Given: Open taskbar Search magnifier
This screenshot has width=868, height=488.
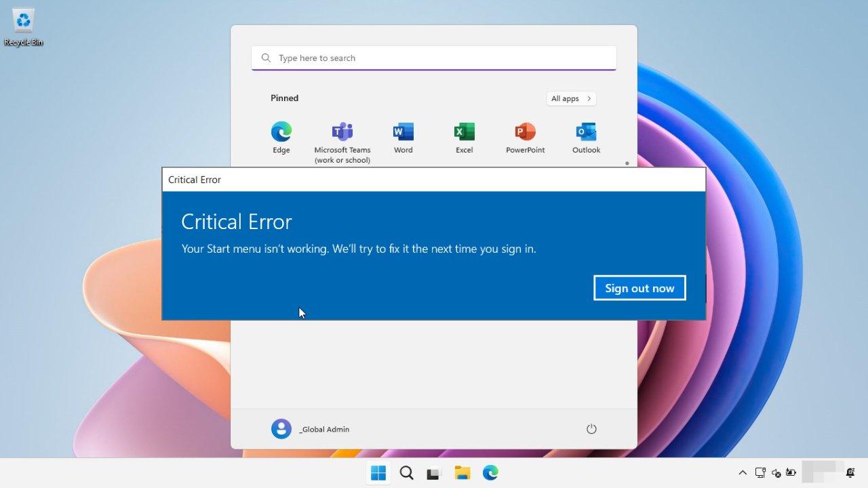Looking at the screenshot, I should tap(406, 473).
